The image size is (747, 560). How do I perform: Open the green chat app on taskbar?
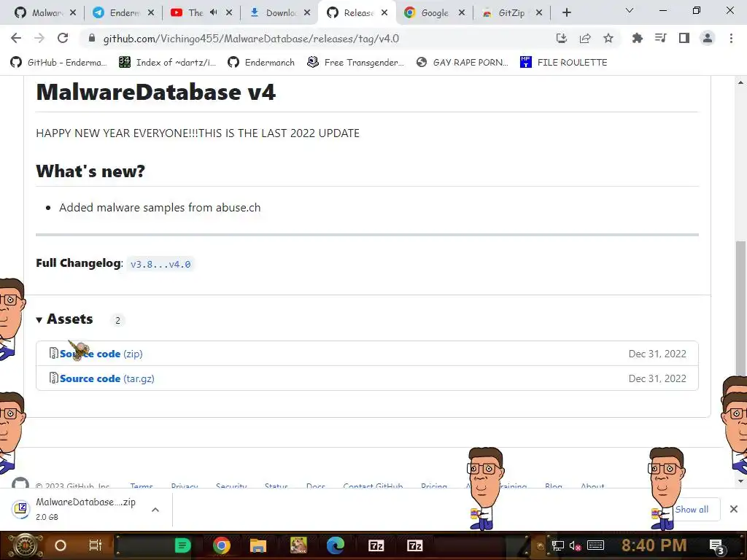pyautogui.click(x=182, y=545)
